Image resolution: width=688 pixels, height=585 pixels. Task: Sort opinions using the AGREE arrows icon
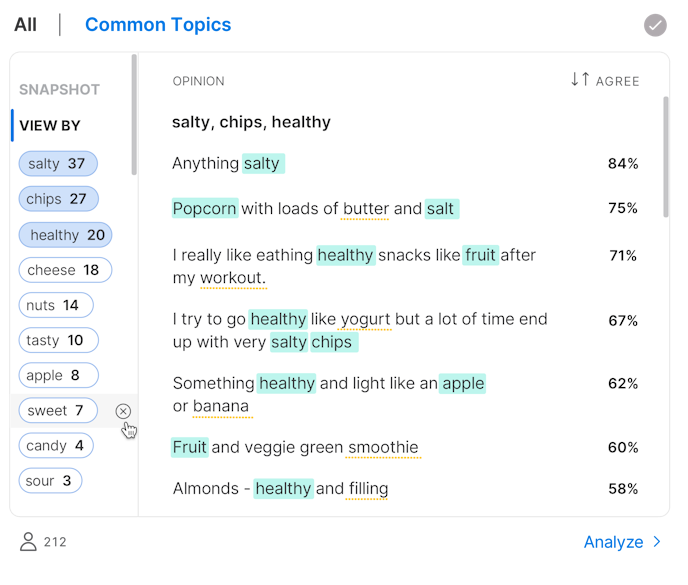[x=580, y=79]
